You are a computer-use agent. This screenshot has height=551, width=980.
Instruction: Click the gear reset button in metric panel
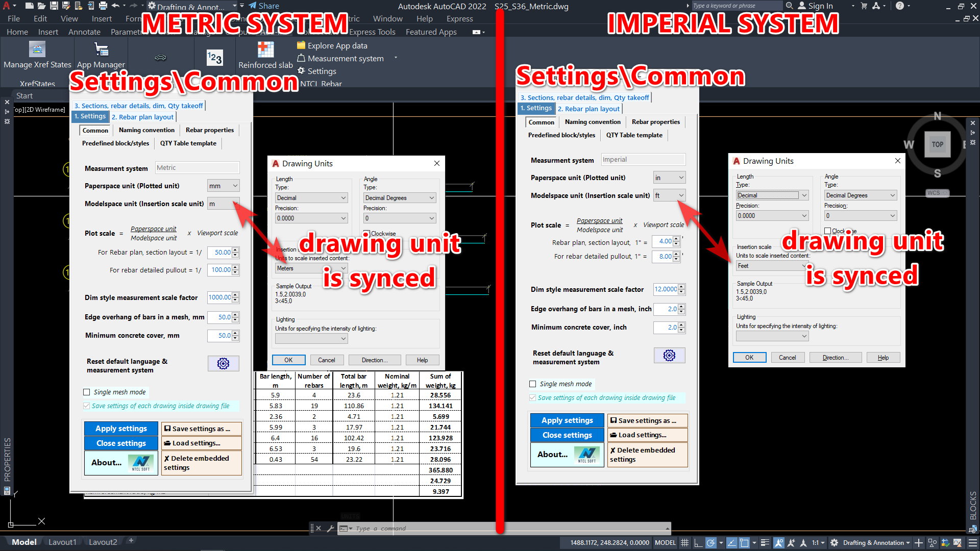pyautogui.click(x=223, y=363)
